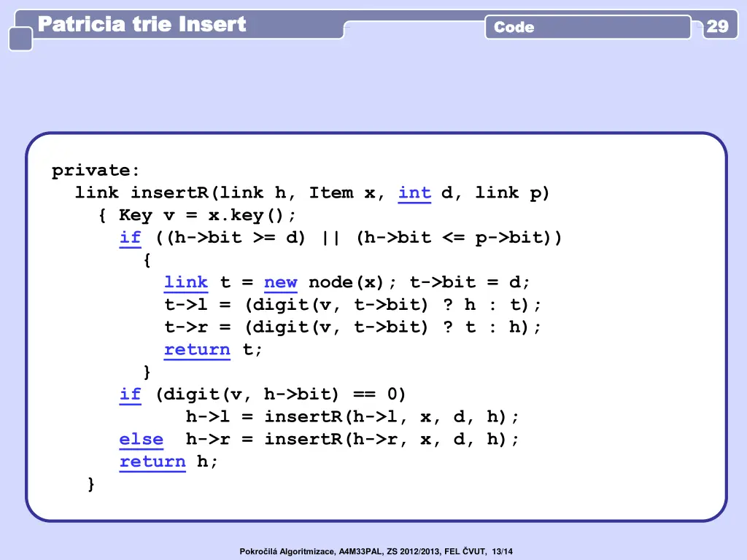The image size is (747, 560).
Task: Click the underlined if before digit(v, h->bit) == 0
Action: coord(130,394)
